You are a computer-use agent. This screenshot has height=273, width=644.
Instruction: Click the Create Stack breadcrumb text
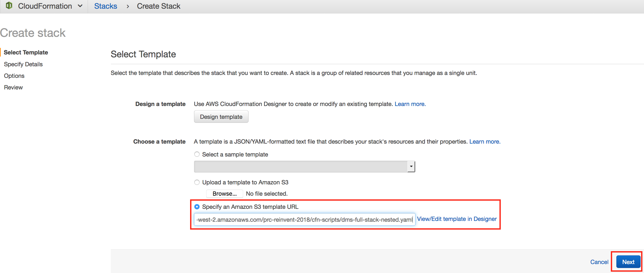(158, 6)
